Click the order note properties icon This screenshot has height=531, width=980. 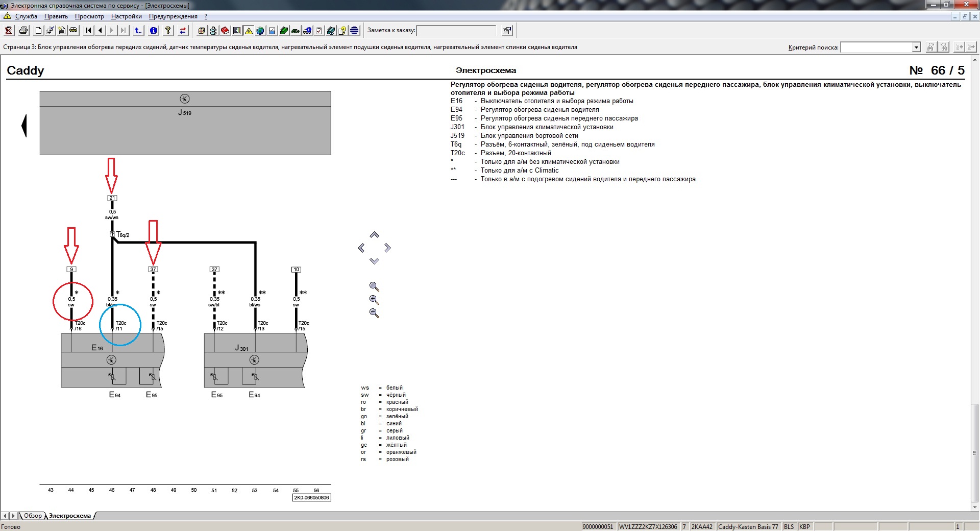pos(507,31)
